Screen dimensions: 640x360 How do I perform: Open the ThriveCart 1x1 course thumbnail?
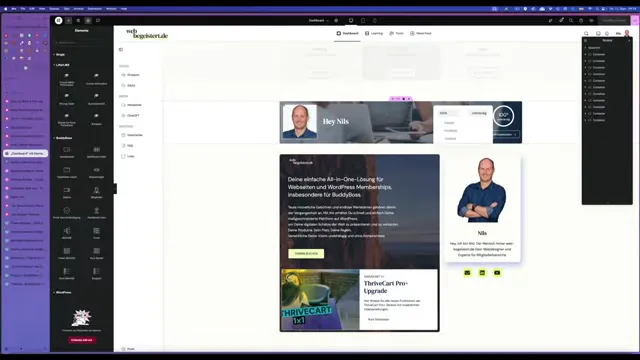pyautogui.click(x=320, y=299)
